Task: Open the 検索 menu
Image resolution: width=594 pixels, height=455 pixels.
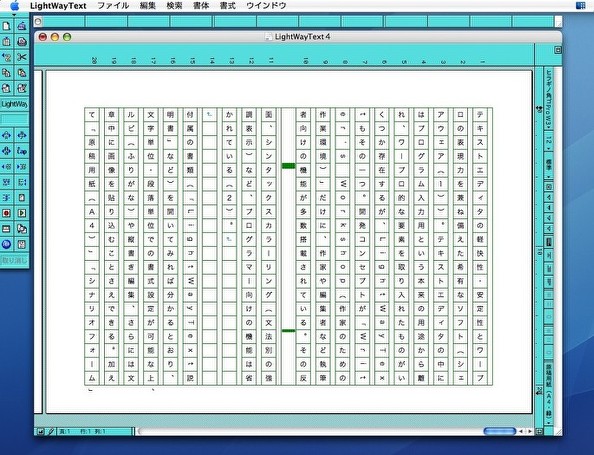Action: pyautogui.click(x=174, y=6)
